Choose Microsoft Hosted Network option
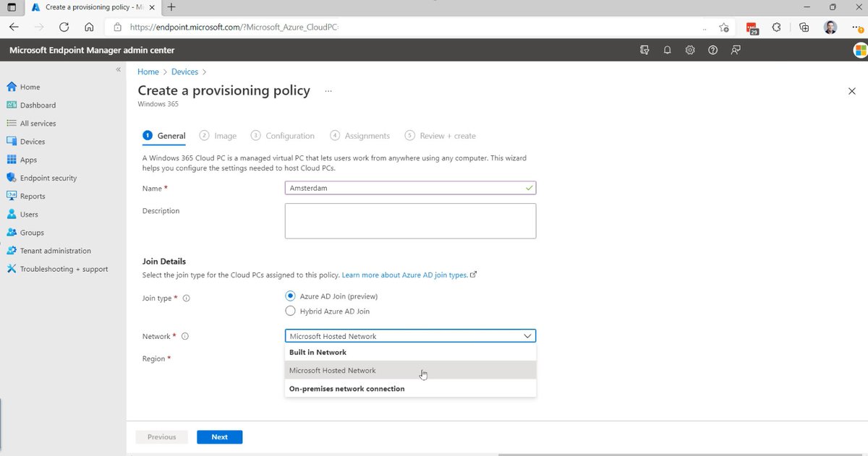 pyautogui.click(x=410, y=370)
